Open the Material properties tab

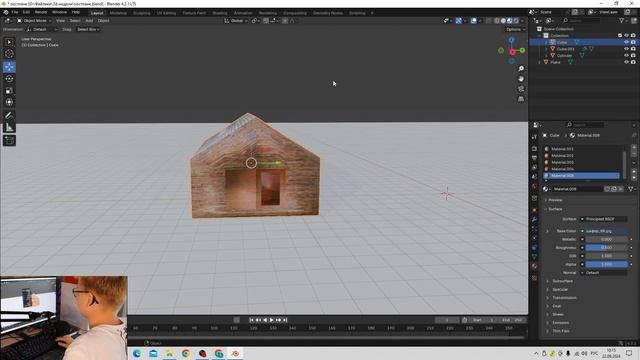(534, 266)
